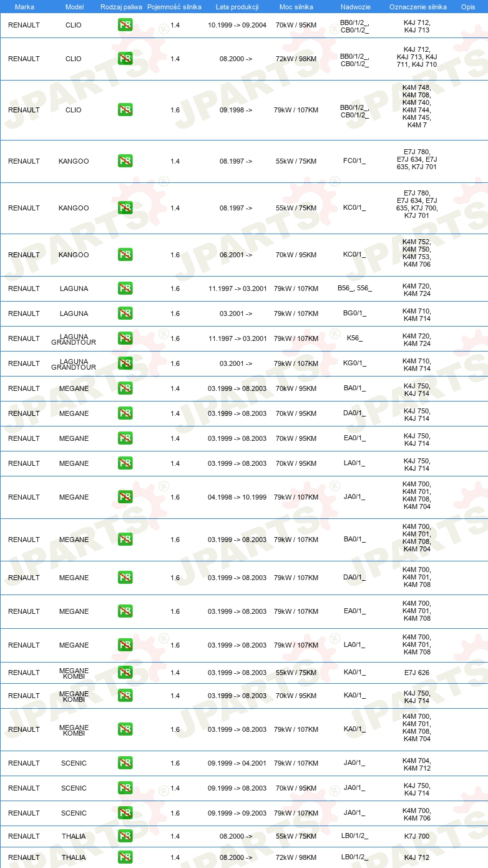Image resolution: width=488 pixels, height=868 pixels.
Task: Select the production date 09.1998 ->
Action: coord(236,110)
